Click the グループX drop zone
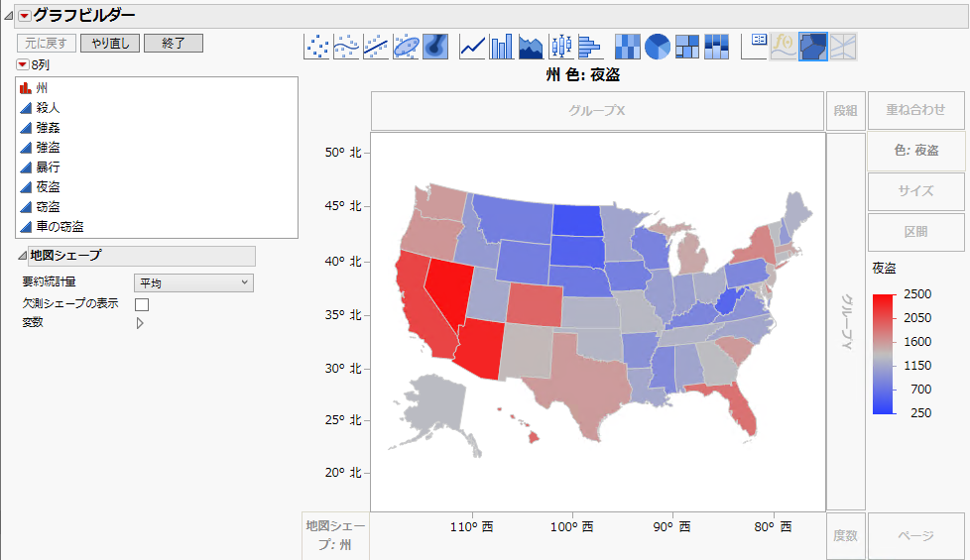This screenshot has width=970, height=560. tap(597, 111)
